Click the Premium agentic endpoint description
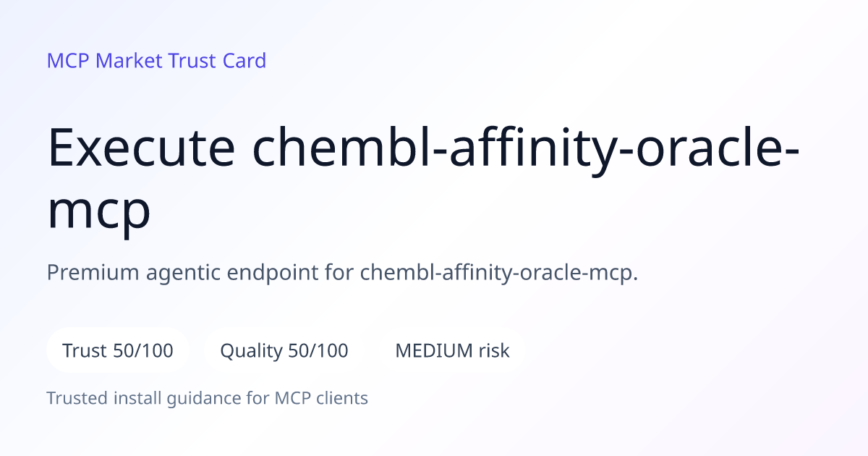868x456 pixels. 342,274
